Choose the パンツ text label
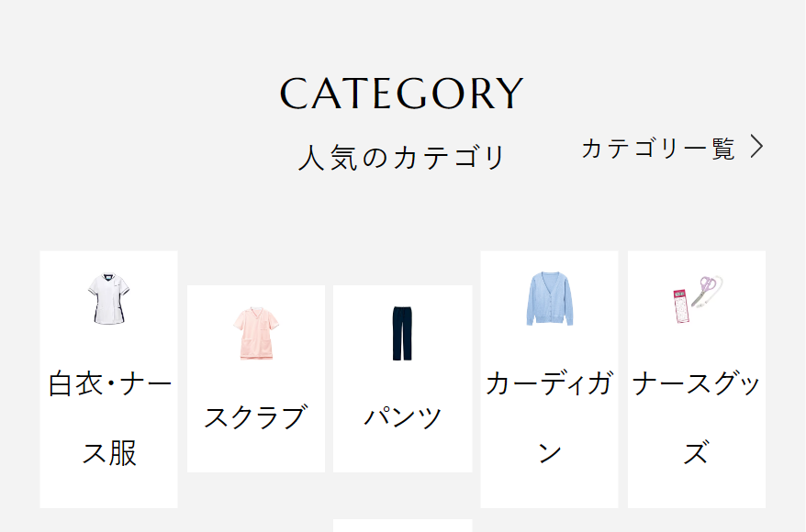 click(x=402, y=417)
